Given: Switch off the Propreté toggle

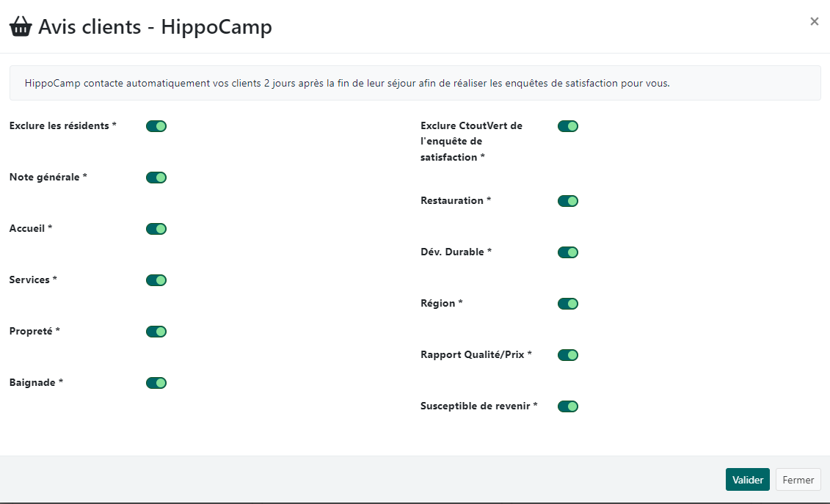Looking at the screenshot, I should (x=156, y=332).
